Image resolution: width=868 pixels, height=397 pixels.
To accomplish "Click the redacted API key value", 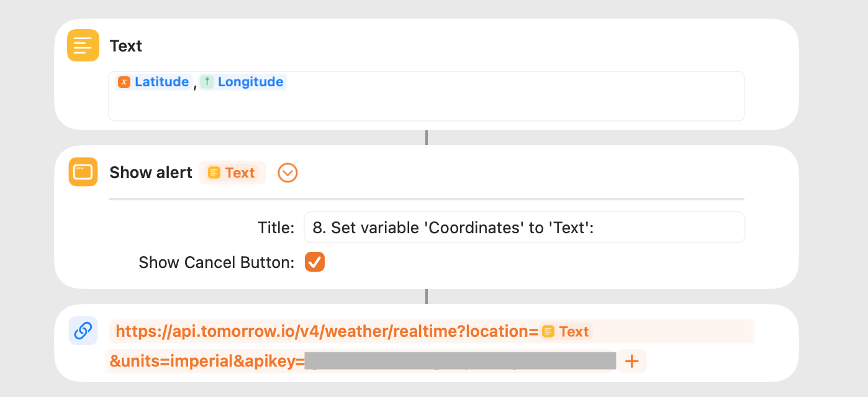I will pyautogui.click(x=459, y=361).
